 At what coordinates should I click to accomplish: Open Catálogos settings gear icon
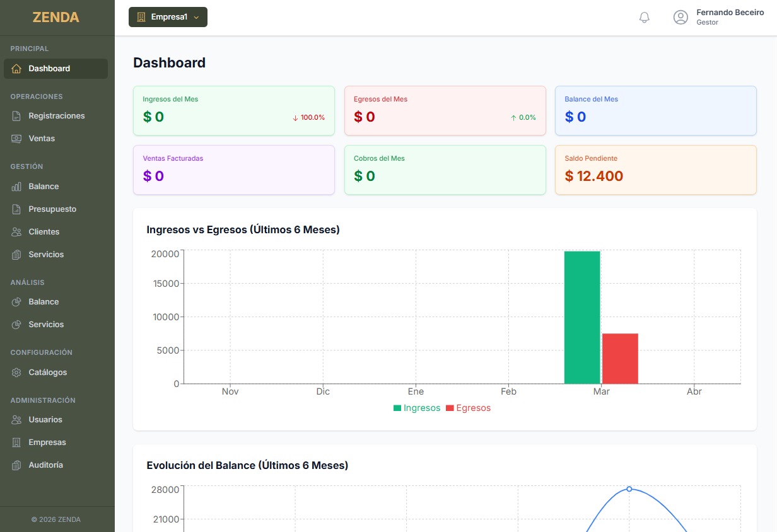15,373
